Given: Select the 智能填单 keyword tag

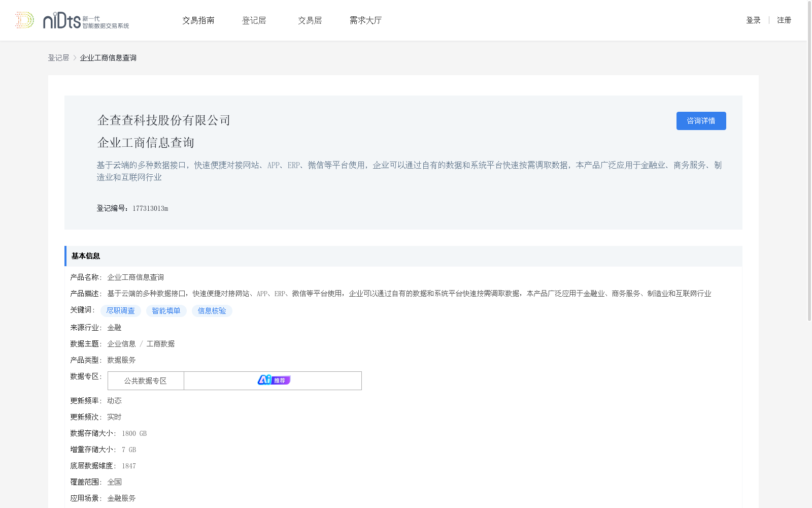Looking at the screenshot, I should click(x=166, y=311).
